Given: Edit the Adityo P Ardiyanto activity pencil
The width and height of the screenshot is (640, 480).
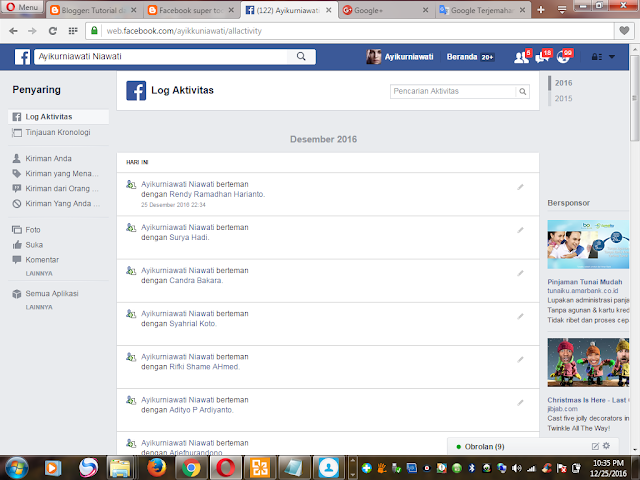Looking at the screenshot, I should 520,402.
